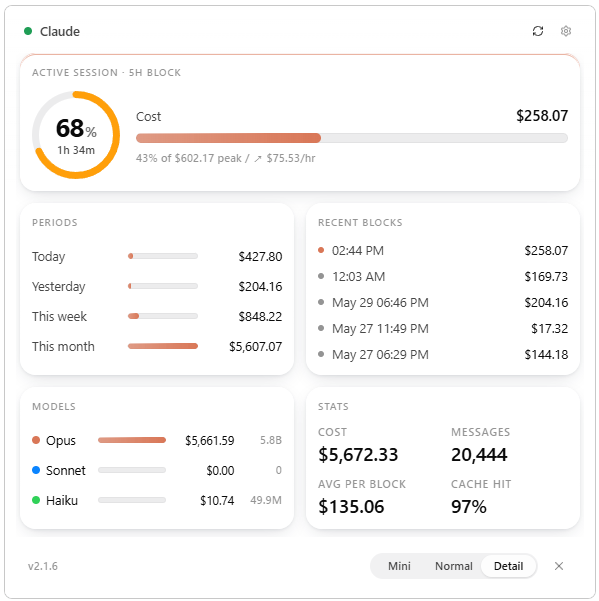Click the Haiku cost $10.74
599x601 pixels.
click(217, 500)
